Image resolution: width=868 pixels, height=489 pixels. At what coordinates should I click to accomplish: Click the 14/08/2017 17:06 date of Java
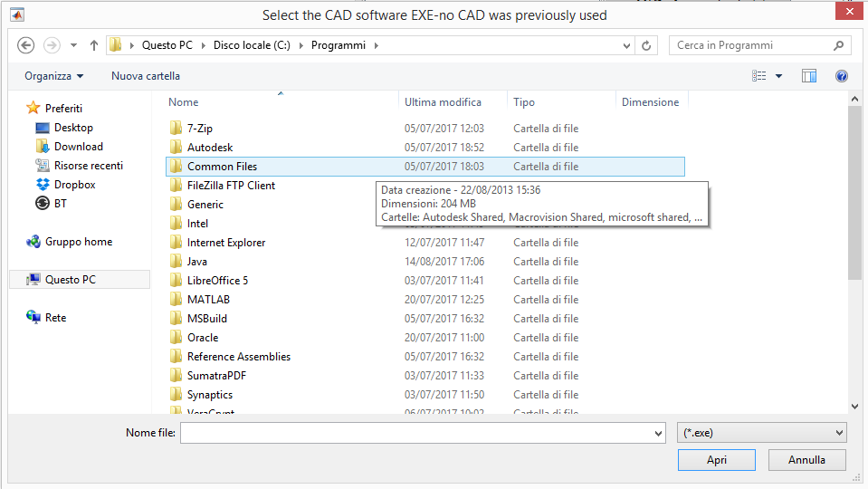pos(444,262)
